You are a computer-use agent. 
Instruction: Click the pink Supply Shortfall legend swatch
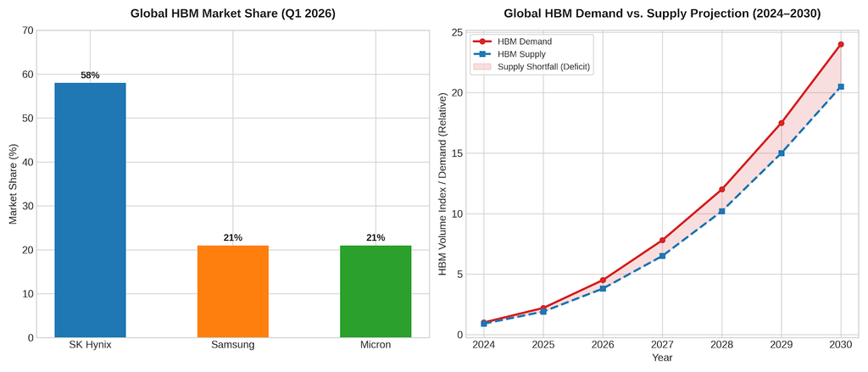(482, 67)
